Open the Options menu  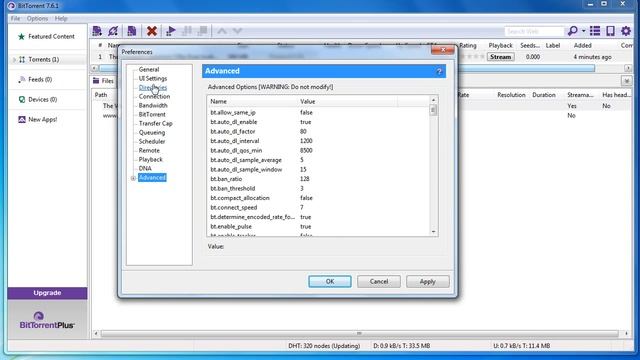tap(38, 18)
